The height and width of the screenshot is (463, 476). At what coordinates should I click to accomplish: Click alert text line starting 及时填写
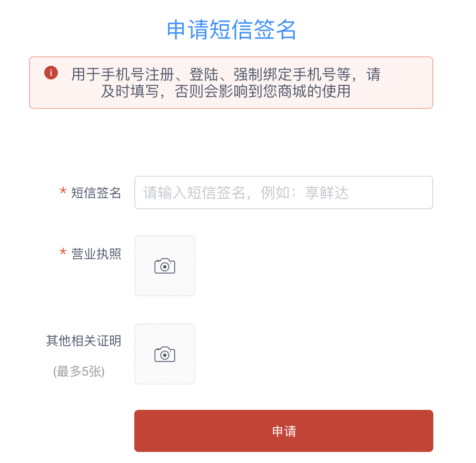click(x=225, y=92)
